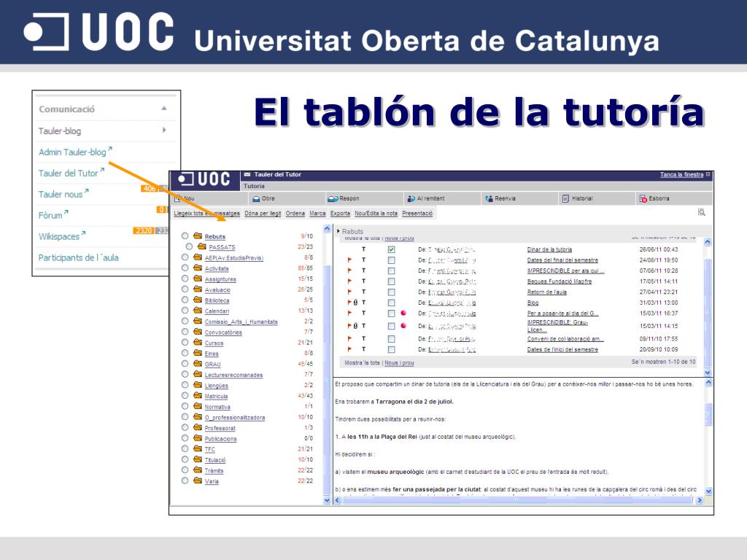Image resolution: width=747 pixels, height=560 pixels.
Task: Open the Dinar de la tutoria message
Action: 549,249
